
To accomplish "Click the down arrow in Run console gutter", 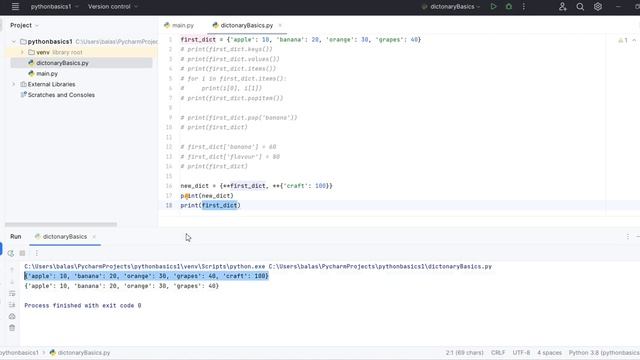I will coord(12,282).
